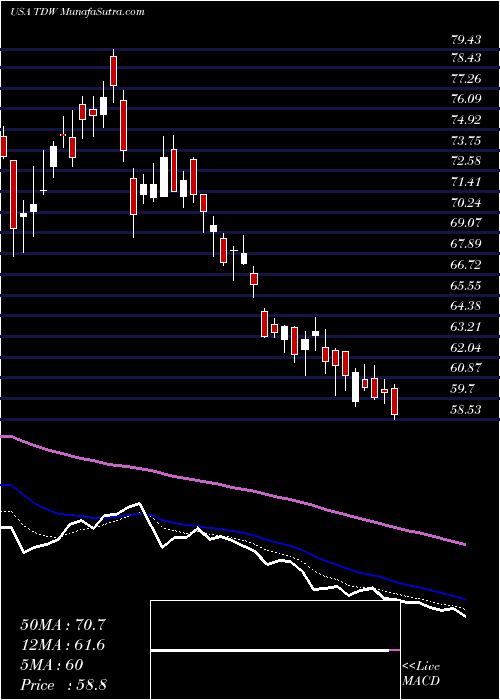Click the Price : 58.8 readout
The image size is (500, 700).
(63, 685)
